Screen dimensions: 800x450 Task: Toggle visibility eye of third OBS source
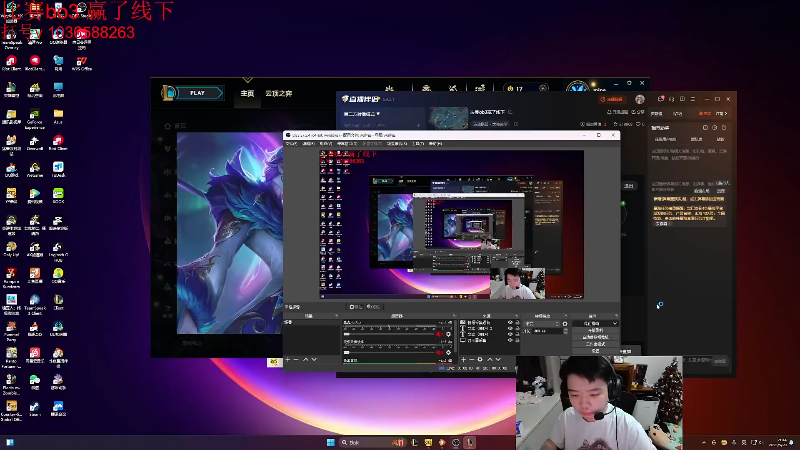coord(510,334)
